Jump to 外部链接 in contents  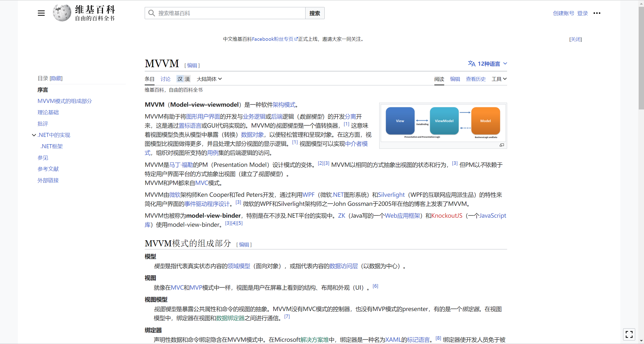48,180
